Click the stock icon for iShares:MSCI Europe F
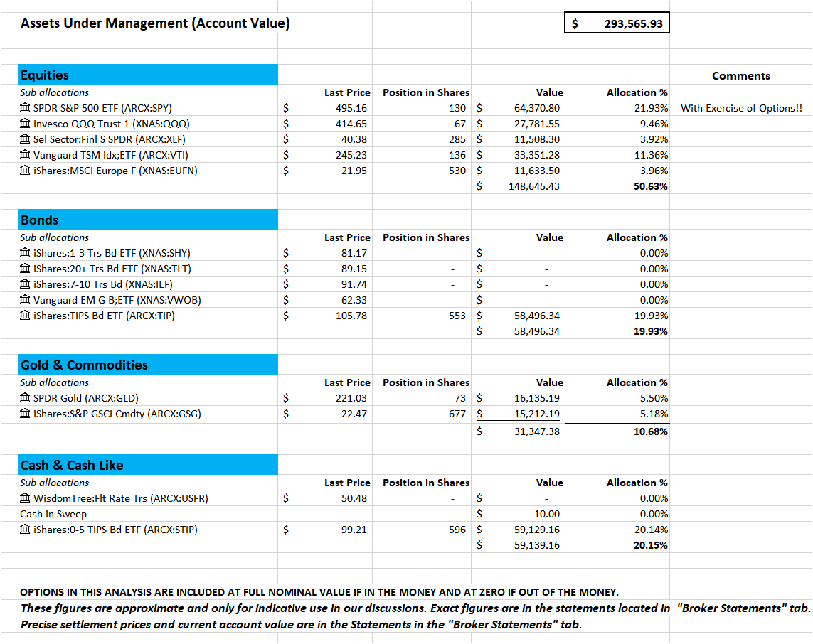 (x=25, y=170)
